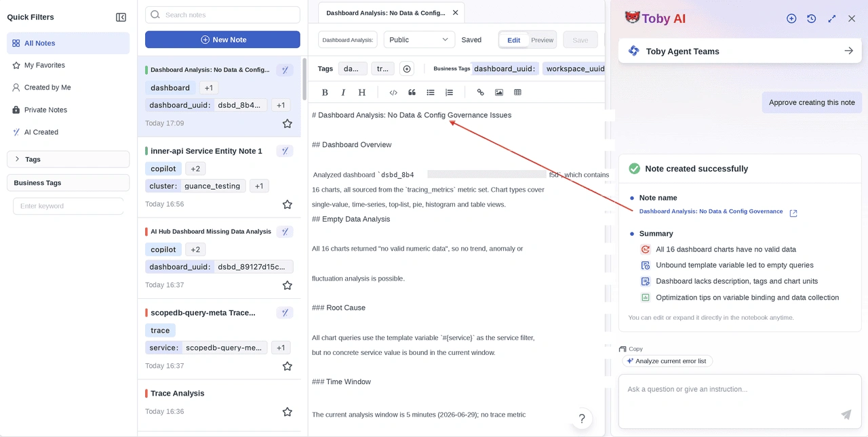Edit the note title field in toolbar

point(348,40)
